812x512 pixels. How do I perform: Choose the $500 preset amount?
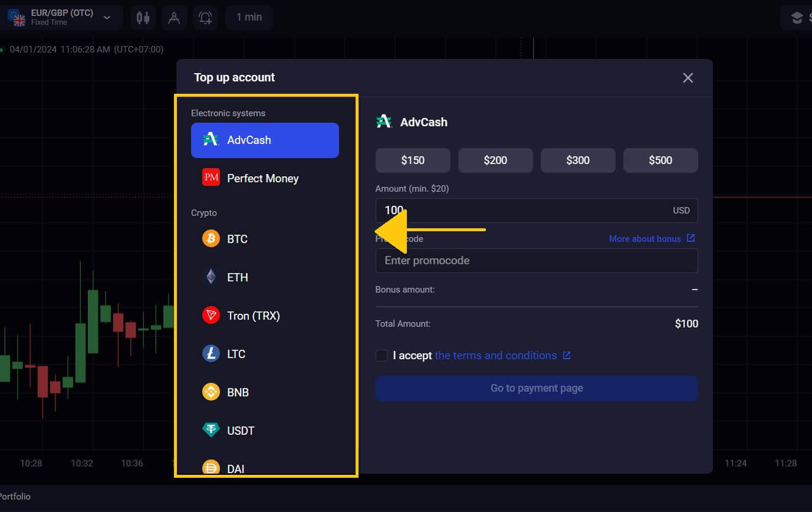[660, 160]
